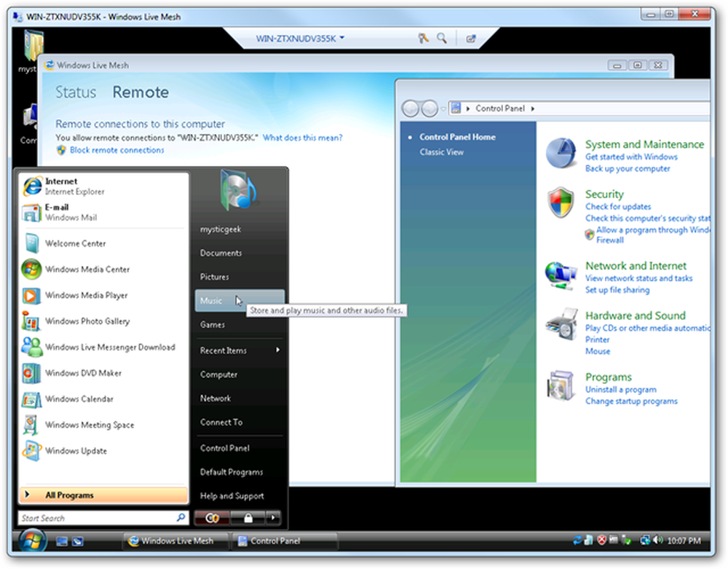Image resolution: width=728 pixels, height=569 pixels.
Task: Open Games from the Start menu
Action: pyautogui.click(x=240, y=325)
